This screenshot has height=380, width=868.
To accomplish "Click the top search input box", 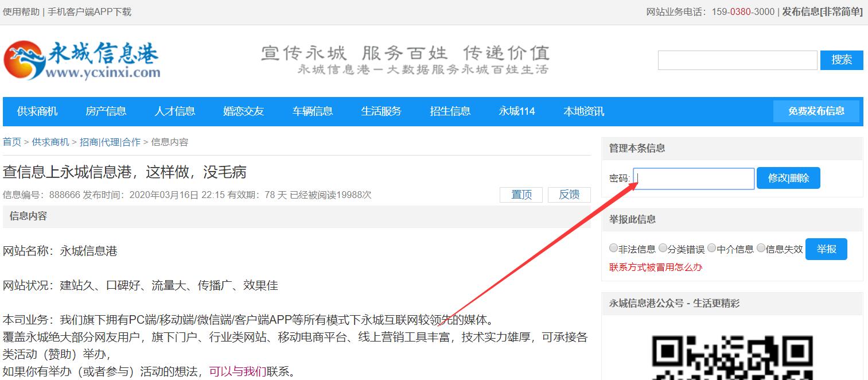I will [x=737, y=60].
